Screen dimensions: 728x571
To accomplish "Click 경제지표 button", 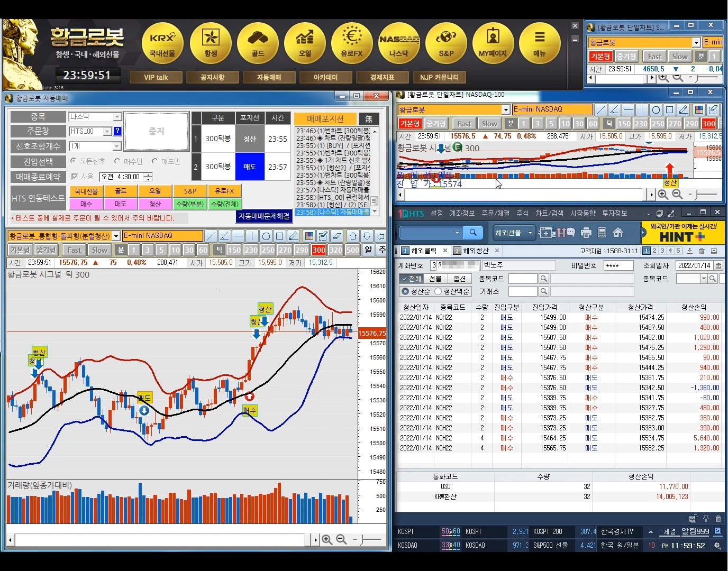I will coord(383,77).
